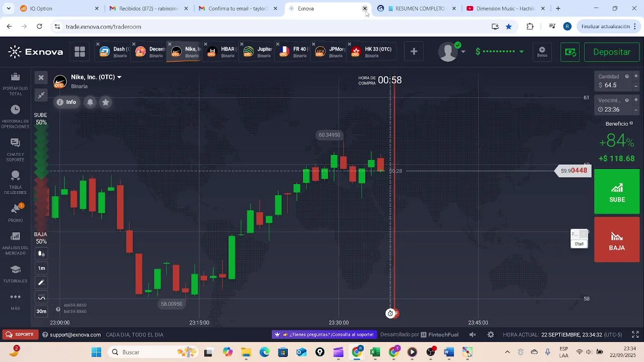
Task: Open Excel from the Windows taskbar
Action: click(375, 352)
